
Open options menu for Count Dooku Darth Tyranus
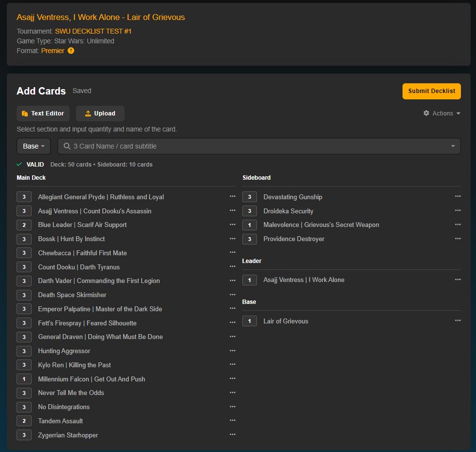233,267
